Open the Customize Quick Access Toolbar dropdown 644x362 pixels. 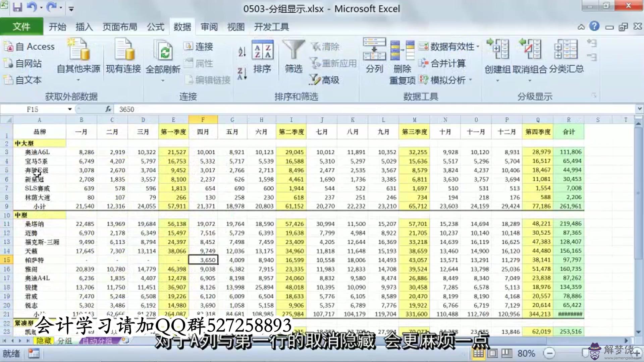71,9
